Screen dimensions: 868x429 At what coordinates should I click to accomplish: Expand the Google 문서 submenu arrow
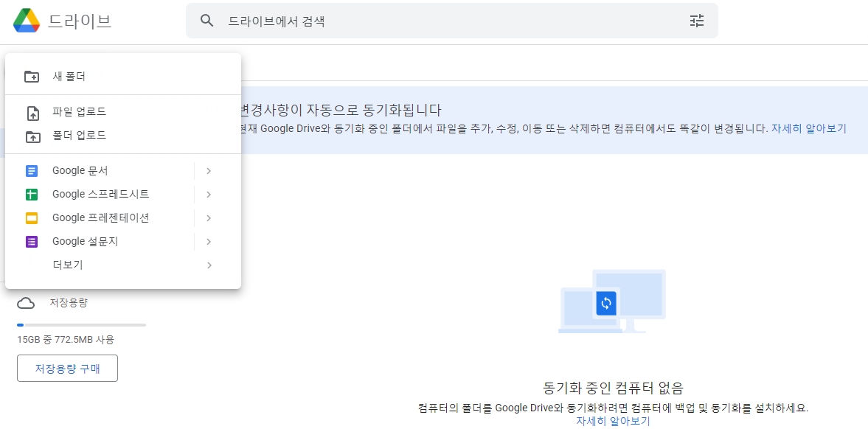209,171
